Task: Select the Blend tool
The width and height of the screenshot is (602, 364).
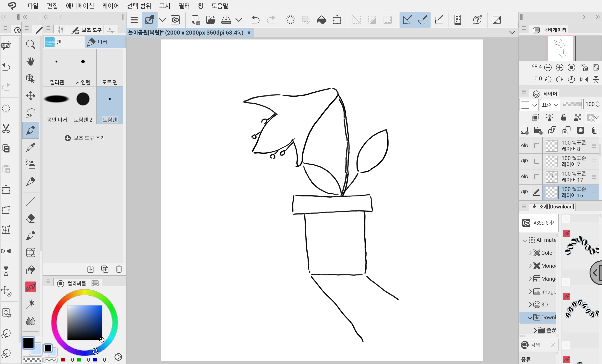Action: [31, 321]
